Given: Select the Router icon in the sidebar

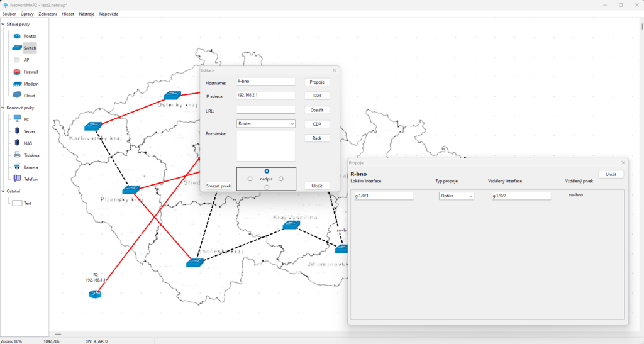Looking at the screenshot, I should click(x=17, y=36).
